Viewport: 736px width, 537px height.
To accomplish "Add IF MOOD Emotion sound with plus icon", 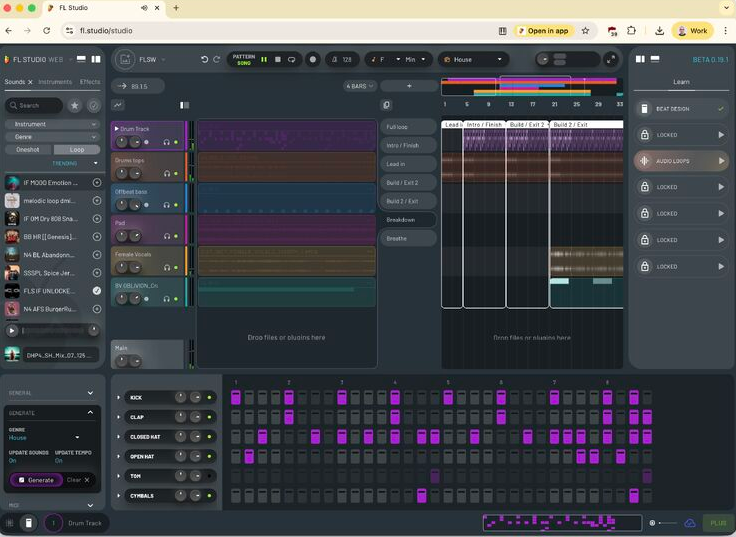I will [x=97, y=183].
